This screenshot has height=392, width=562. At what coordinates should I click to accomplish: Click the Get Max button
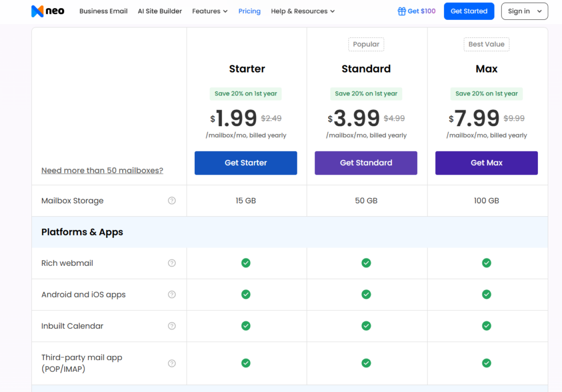click(486, 163)
